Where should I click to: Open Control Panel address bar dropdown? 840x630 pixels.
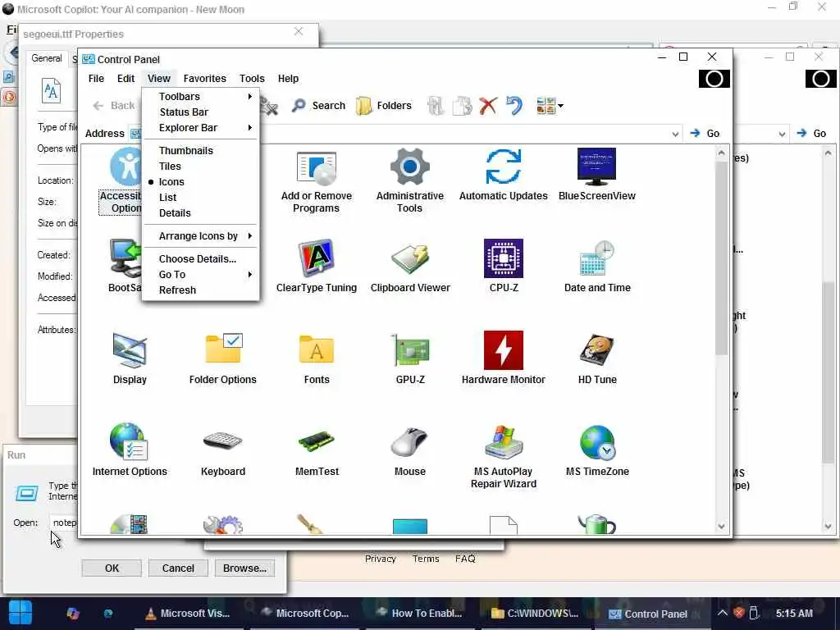[x=675, y=134]
